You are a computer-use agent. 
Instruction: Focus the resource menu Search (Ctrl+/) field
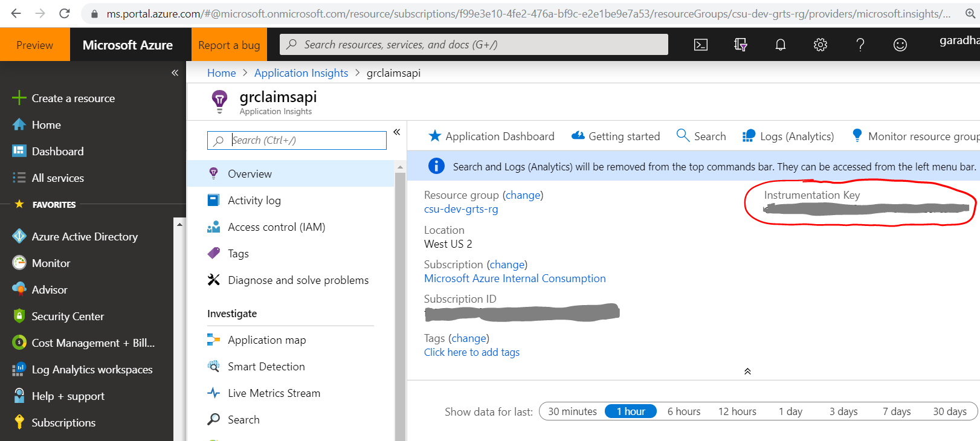coord(297,140)
